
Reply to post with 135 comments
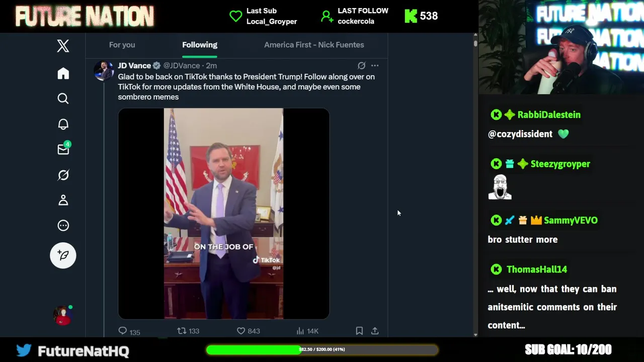coord(129,331)
